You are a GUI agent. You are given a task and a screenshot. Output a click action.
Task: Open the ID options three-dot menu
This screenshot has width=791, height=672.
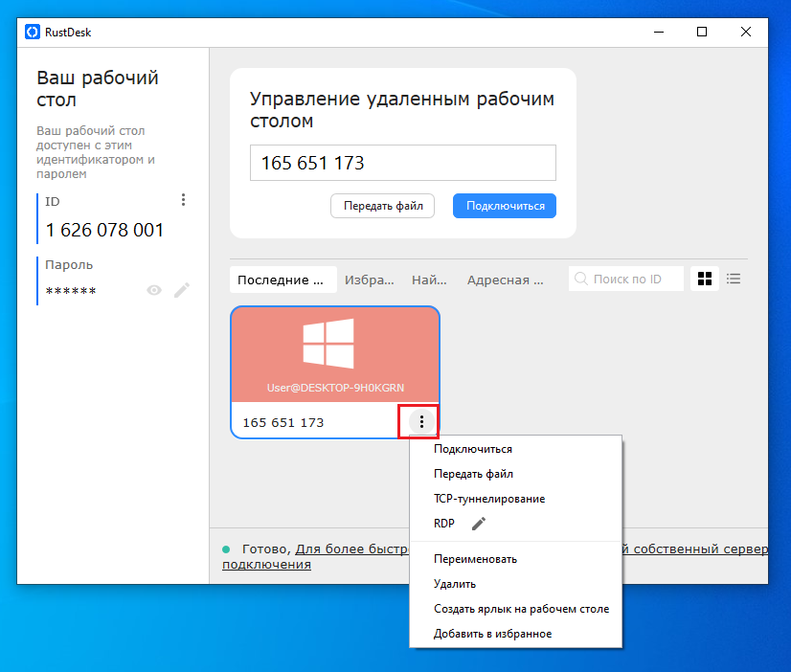[183, 200]
